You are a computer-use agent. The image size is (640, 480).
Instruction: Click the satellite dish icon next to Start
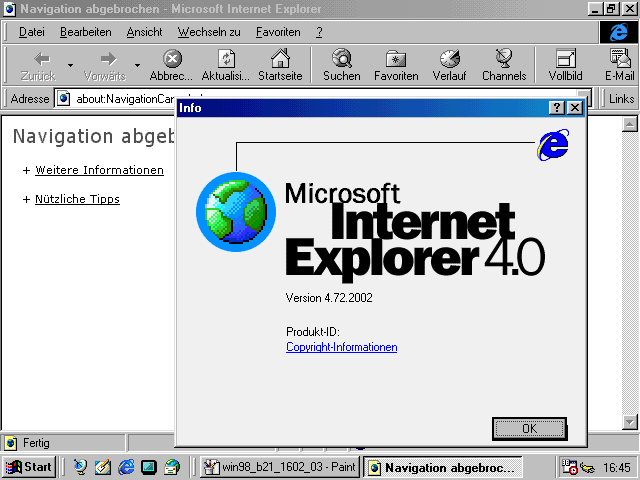(80, 467)
